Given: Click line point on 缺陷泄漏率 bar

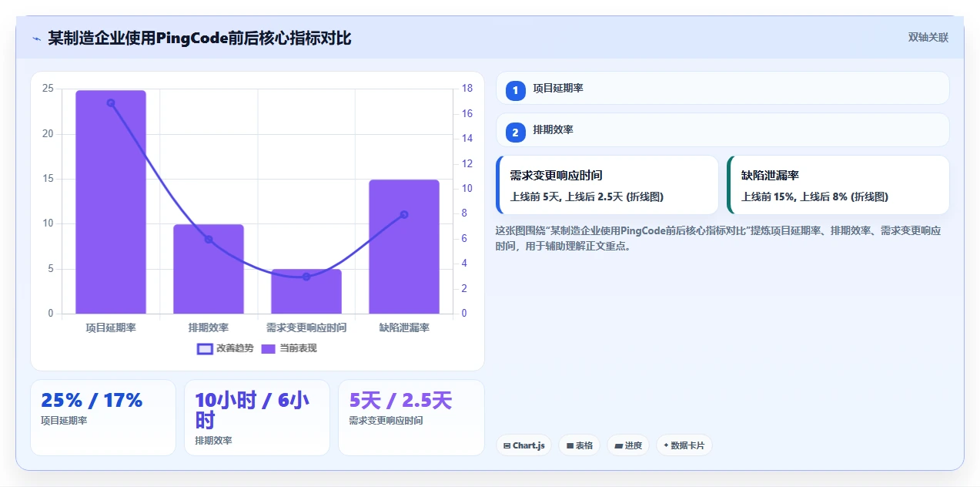Looking at the screenshot, I should tap(404, 214).
